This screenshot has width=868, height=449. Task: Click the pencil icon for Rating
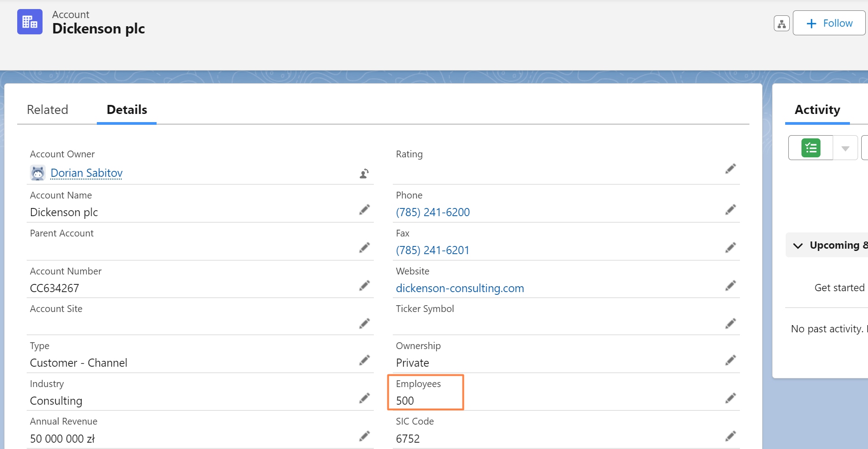click(730, 169)
